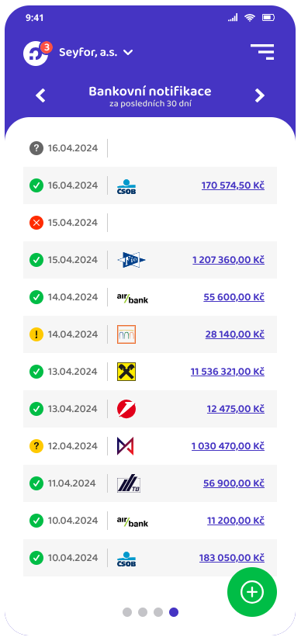Viewport: 308px width, 644px height.
Task: Click the Fio bank logo
Action: (x=131, y=260)
